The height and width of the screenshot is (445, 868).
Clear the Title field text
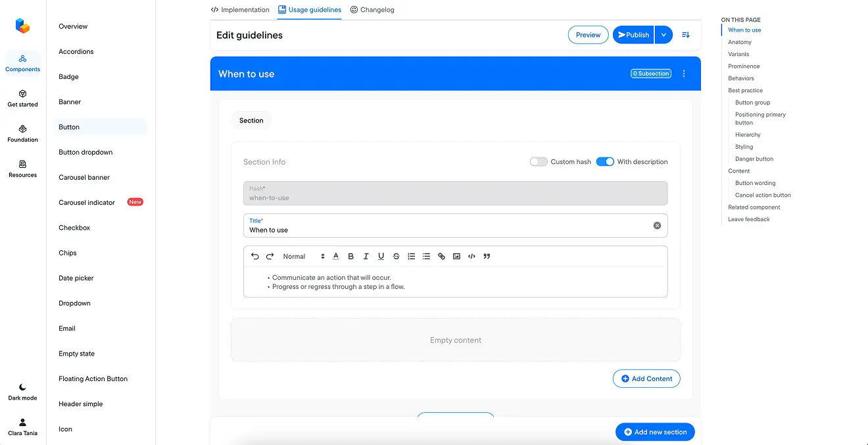point(657,226)
